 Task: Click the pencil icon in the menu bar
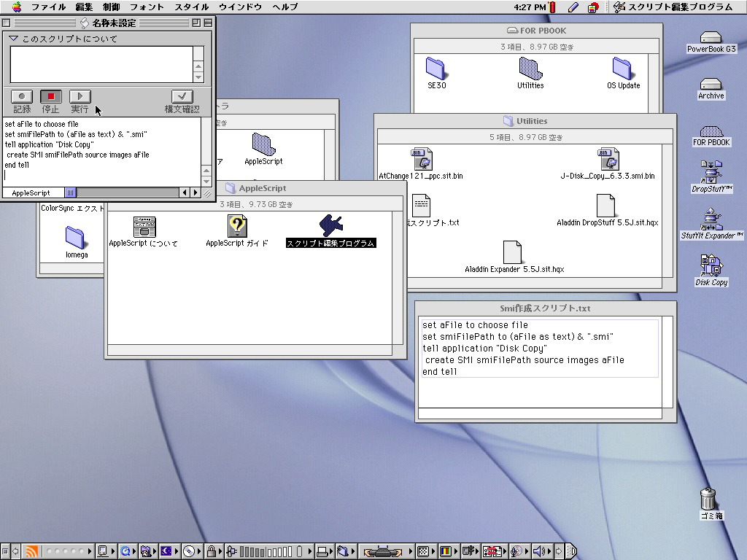point(573,7)
